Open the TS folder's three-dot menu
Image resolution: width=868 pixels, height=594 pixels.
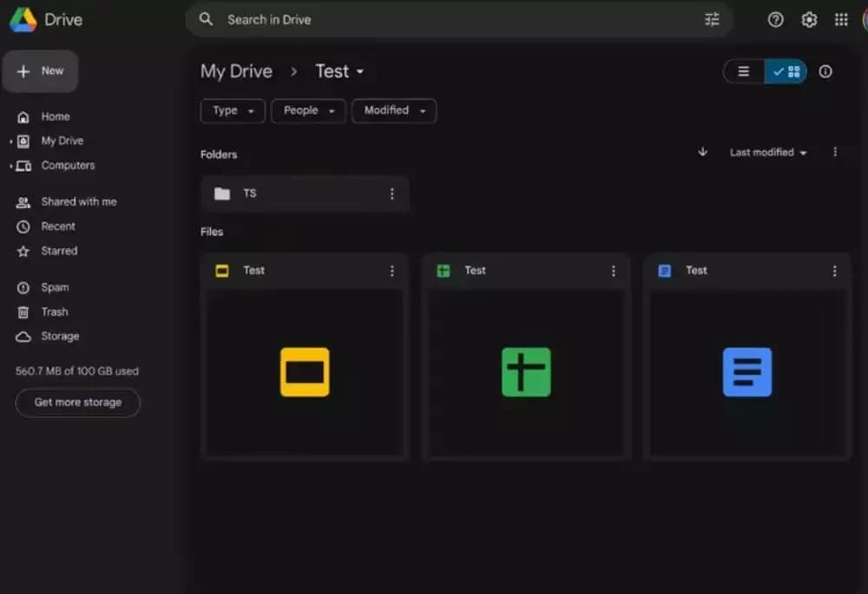tap(392, 194)
